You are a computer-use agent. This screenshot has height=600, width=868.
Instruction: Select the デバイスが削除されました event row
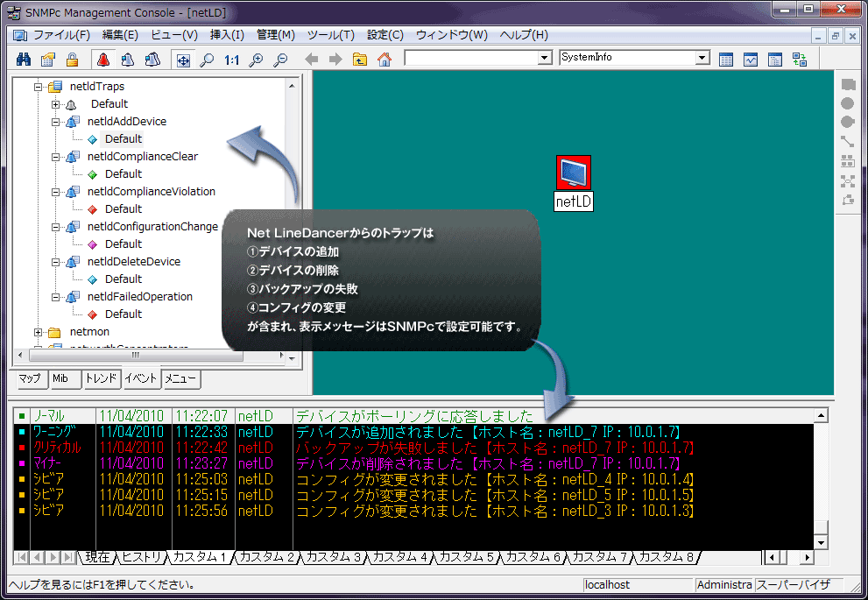[413, 463]
